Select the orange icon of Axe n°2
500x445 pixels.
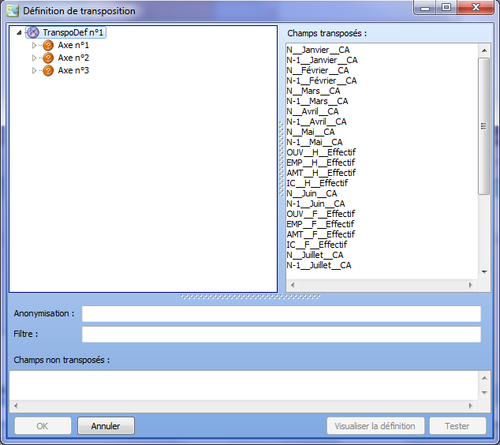(x=48, y=58)
